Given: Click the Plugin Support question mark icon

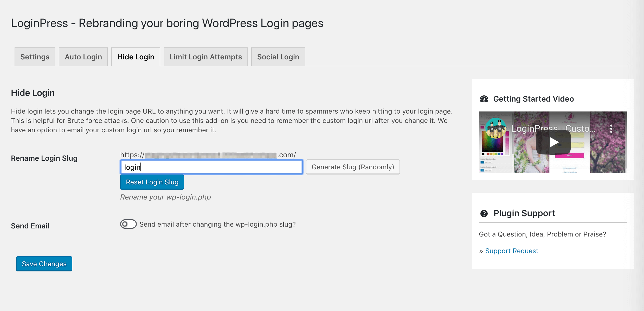Looking at the screenshot, I should [484, 214].
